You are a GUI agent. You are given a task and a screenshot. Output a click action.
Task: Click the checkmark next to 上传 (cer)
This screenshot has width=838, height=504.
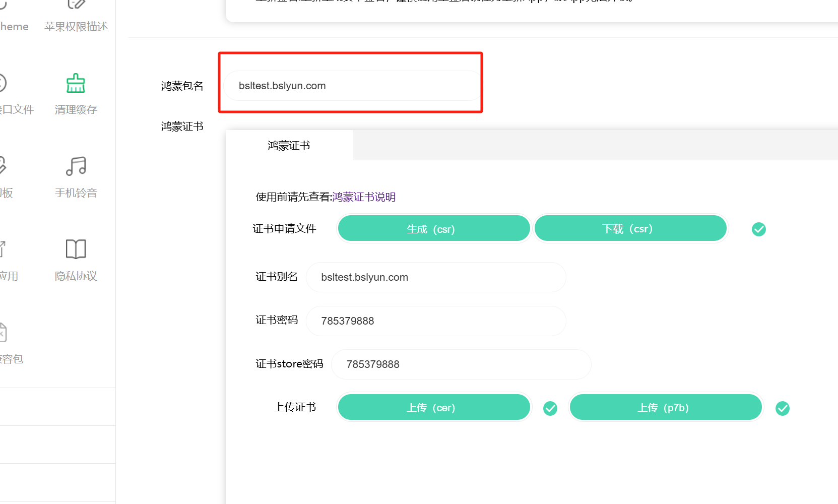(550, 408)
